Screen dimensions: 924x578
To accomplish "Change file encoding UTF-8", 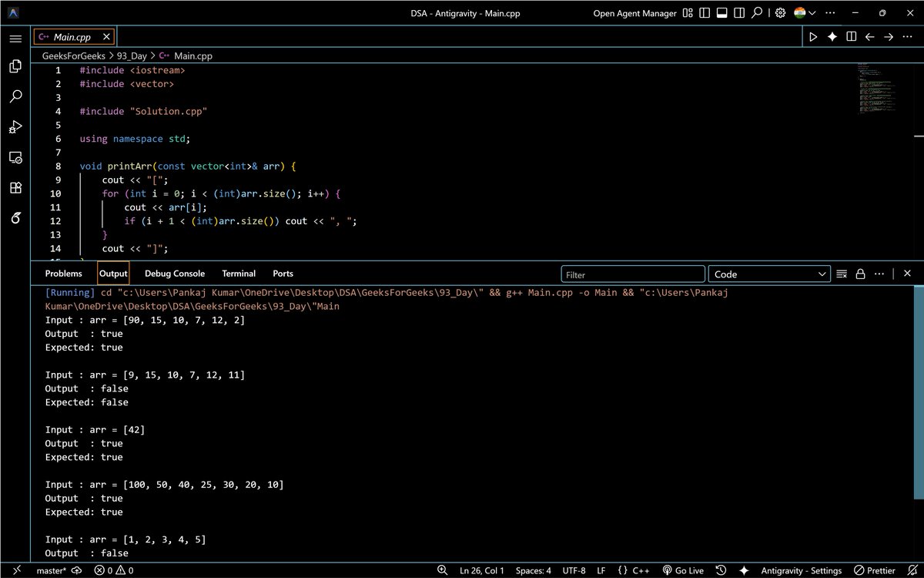I will 574,570.
